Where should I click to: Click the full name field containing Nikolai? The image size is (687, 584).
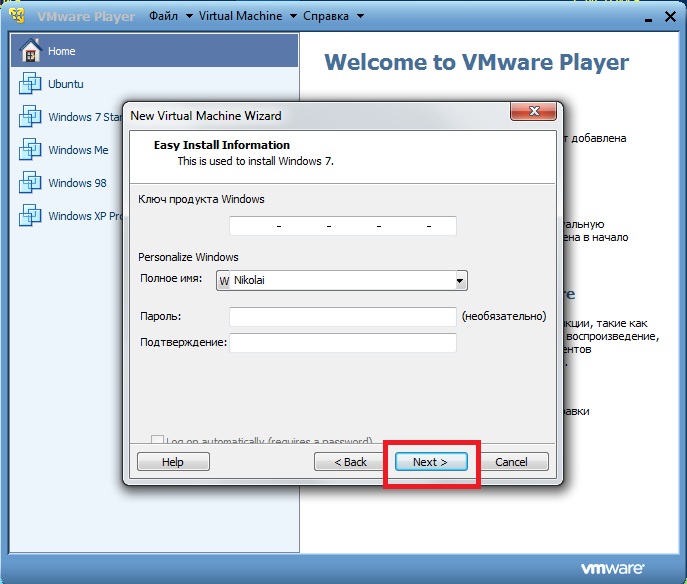coord(342,280)
